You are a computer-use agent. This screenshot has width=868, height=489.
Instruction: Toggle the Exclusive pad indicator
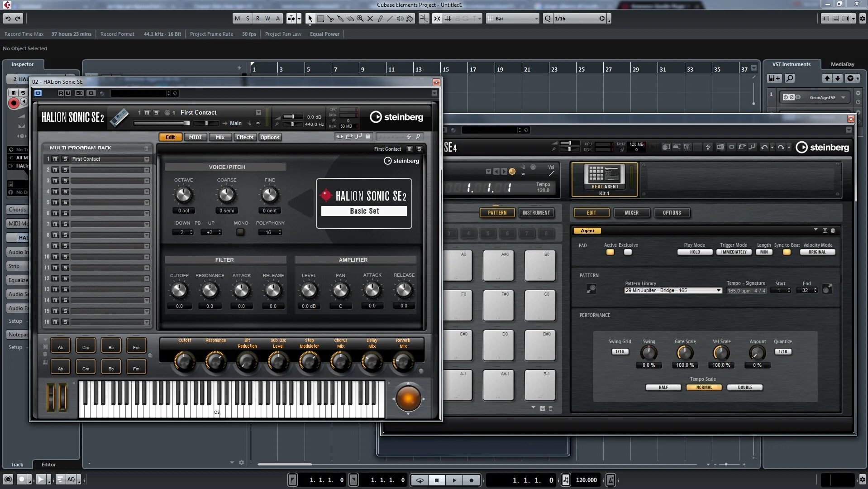[628, 252]
